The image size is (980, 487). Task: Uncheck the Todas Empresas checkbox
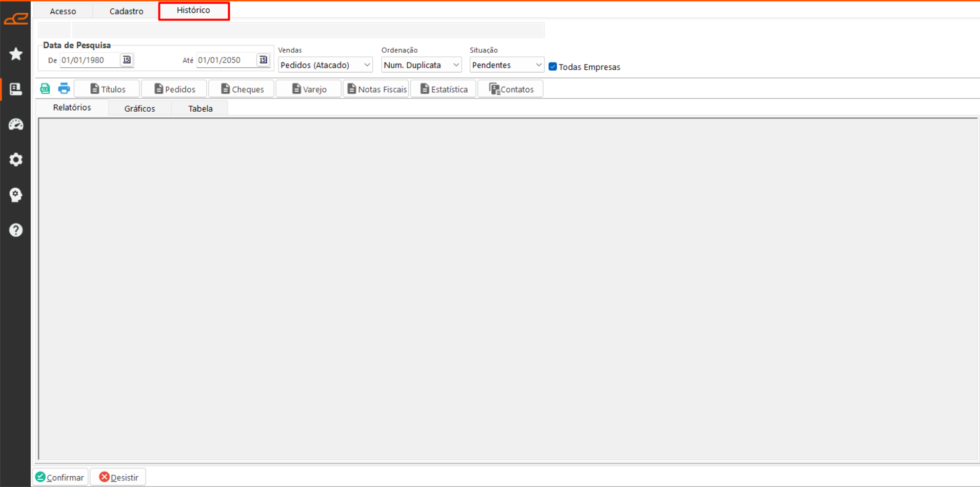[553, 67]
